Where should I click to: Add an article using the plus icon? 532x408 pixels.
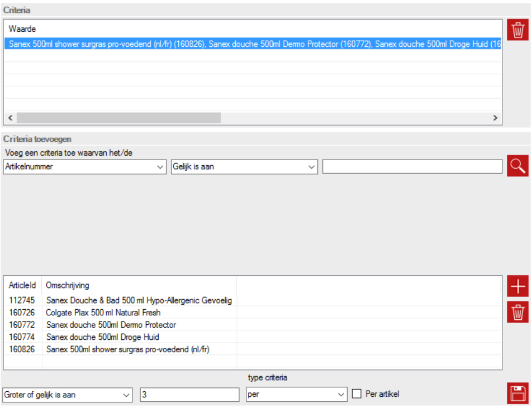point(517,286)
